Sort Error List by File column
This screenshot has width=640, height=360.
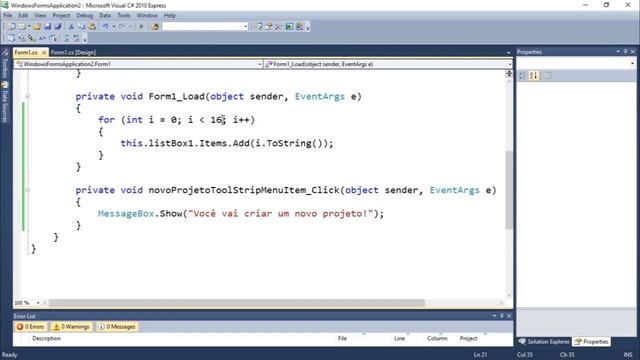click(x=342, y=338)
